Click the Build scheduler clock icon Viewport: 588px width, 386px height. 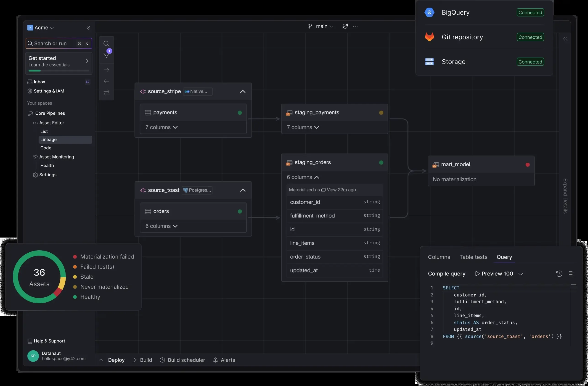162,360
